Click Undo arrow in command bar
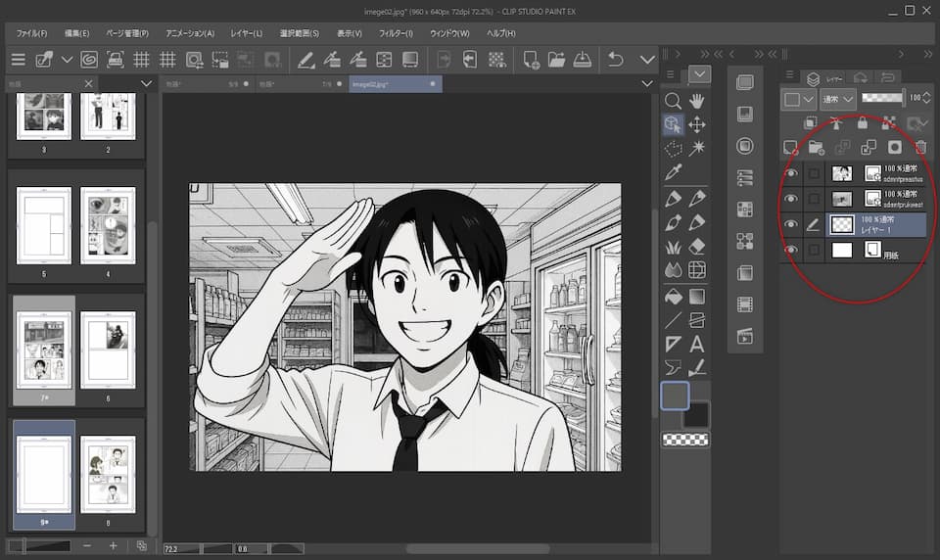Image resolution: width=940 pixels, height=560 pixels. point(616,60)
